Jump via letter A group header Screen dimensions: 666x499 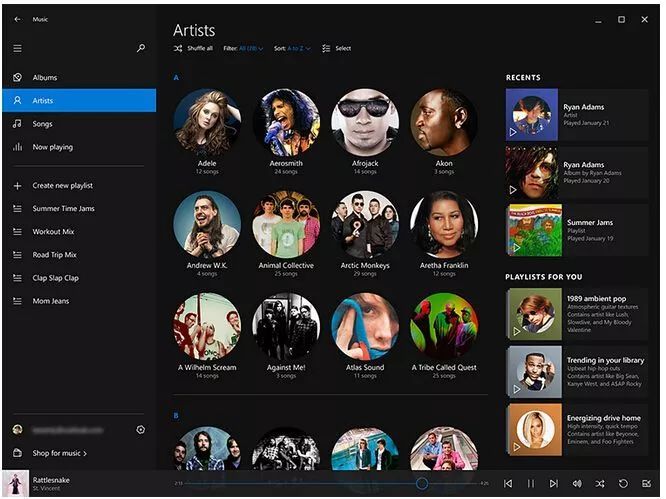(176, 77)
